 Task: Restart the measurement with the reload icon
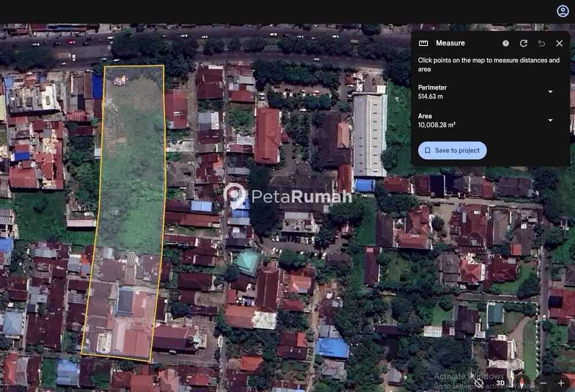[x=523, y=43]
